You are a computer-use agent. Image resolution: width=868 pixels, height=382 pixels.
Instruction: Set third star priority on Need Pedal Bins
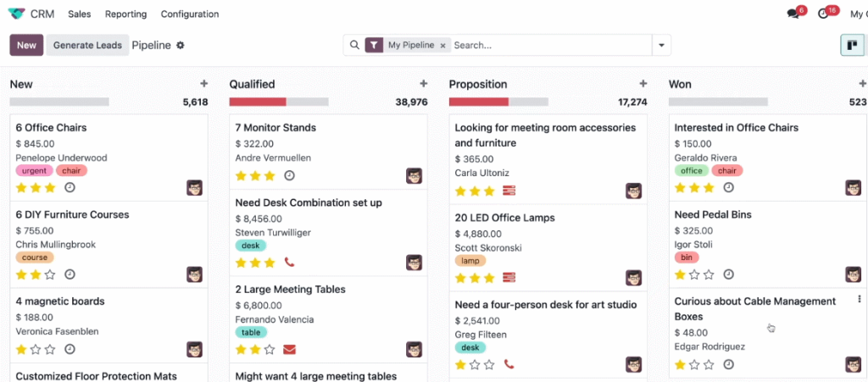(709, 274)
